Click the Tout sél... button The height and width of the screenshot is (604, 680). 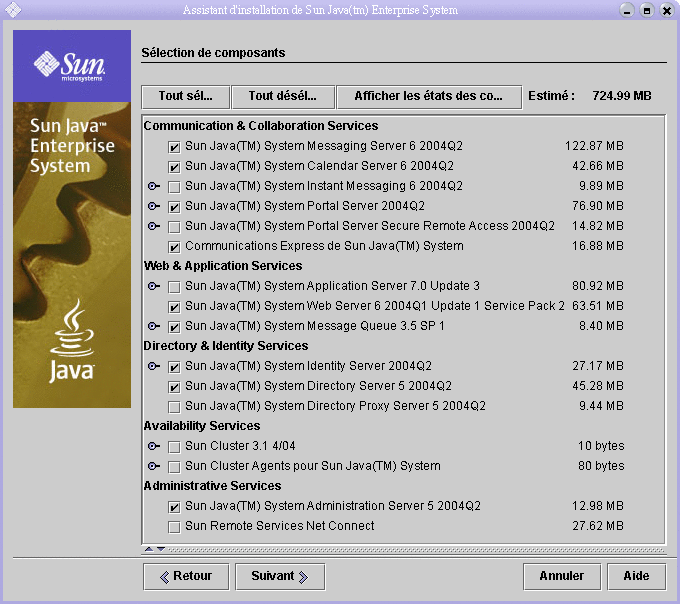(x=186, y=96)
